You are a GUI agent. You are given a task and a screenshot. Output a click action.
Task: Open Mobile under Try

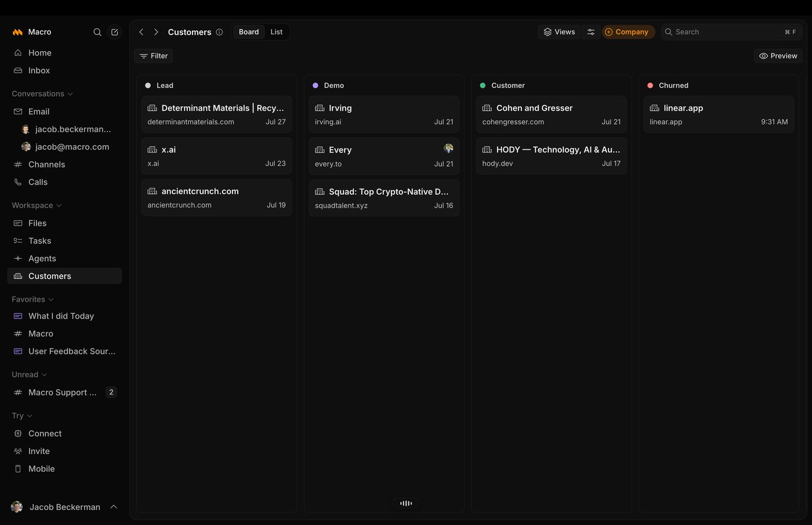(x=64, y=469)
